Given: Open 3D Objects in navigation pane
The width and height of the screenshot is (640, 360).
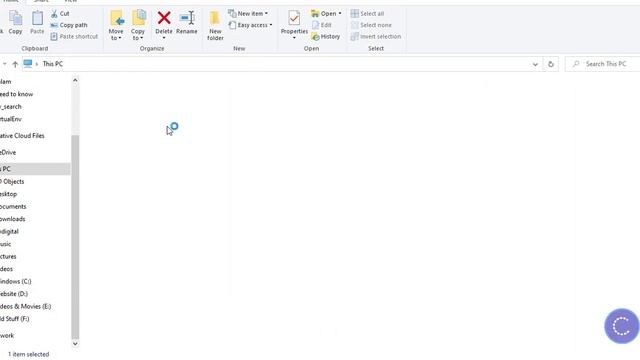Looking at the screenshot, I should (x=12, y=181).
